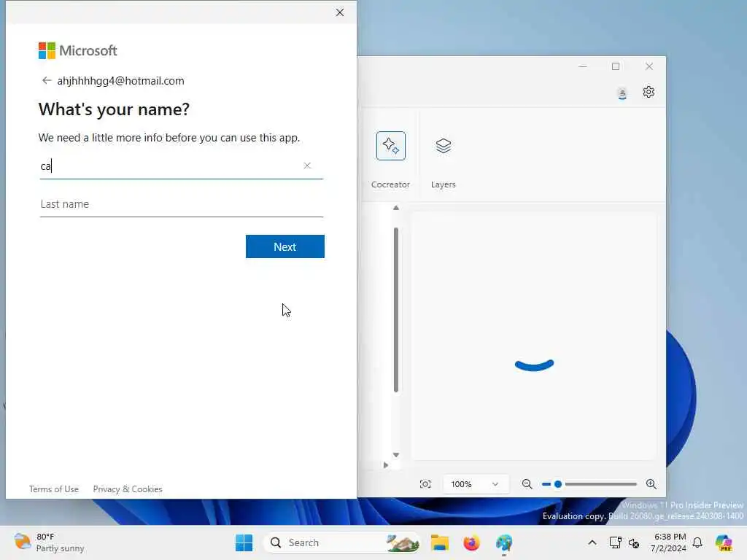The image size is (747, 560).
Task: Open the Copilot preview icon in tray
Action: tap(724, 542)
